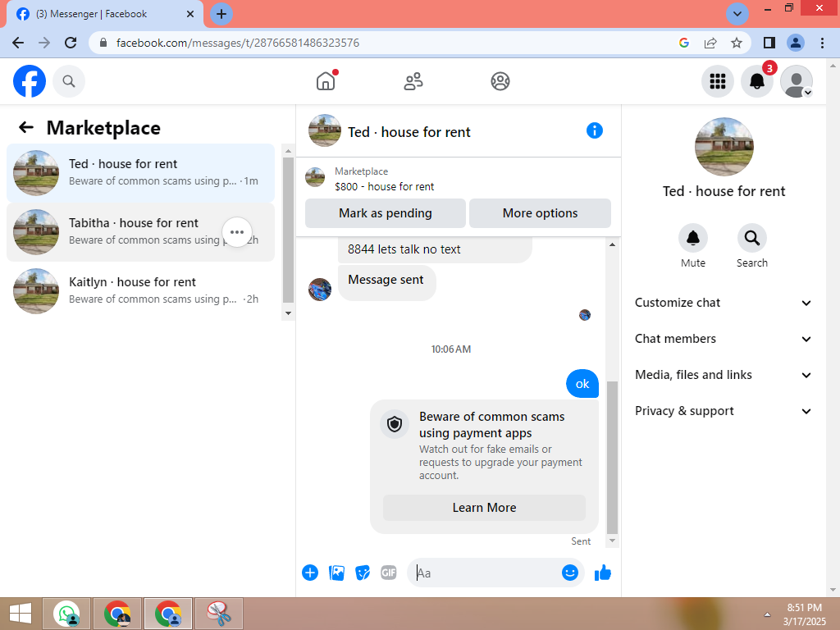Select the Messenger | Facebook tab
The image size is (840, 630).
click(104, 14)
